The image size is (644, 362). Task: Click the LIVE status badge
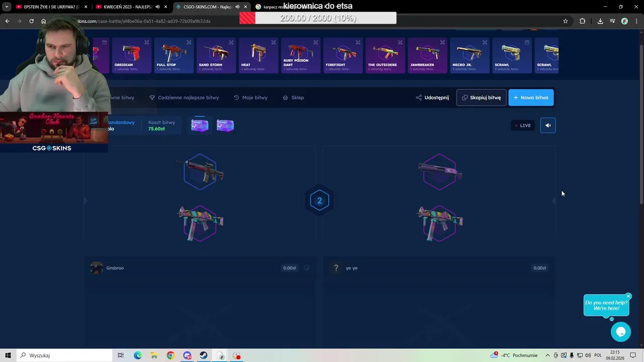pos(523,125)
